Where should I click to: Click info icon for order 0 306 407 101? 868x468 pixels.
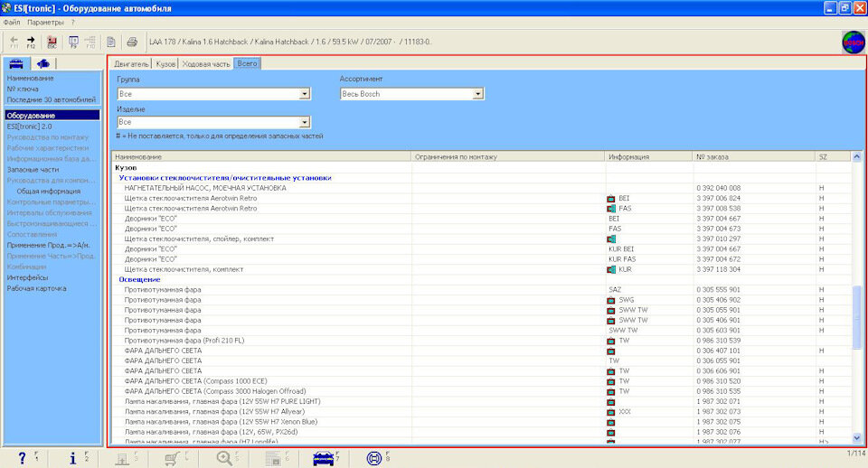pyautogui.click(x=610, y=351)
